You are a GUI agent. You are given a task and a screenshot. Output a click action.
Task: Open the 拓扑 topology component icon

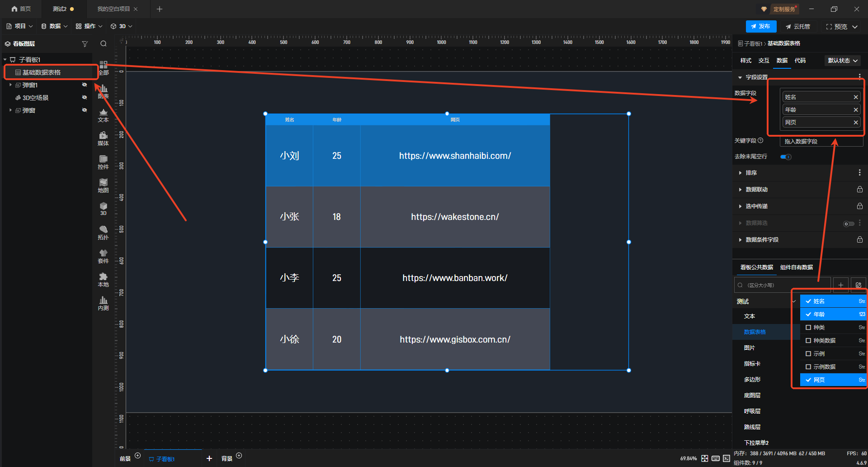click(103, 232)
